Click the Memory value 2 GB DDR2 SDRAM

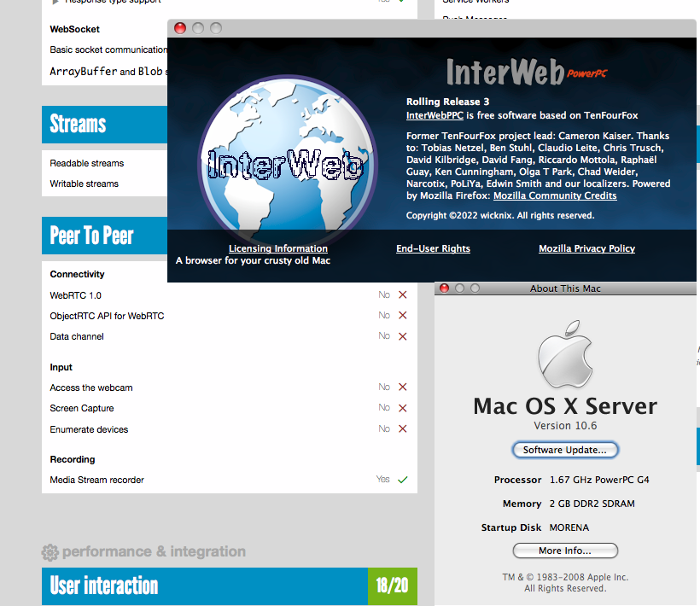click(592, 504)
